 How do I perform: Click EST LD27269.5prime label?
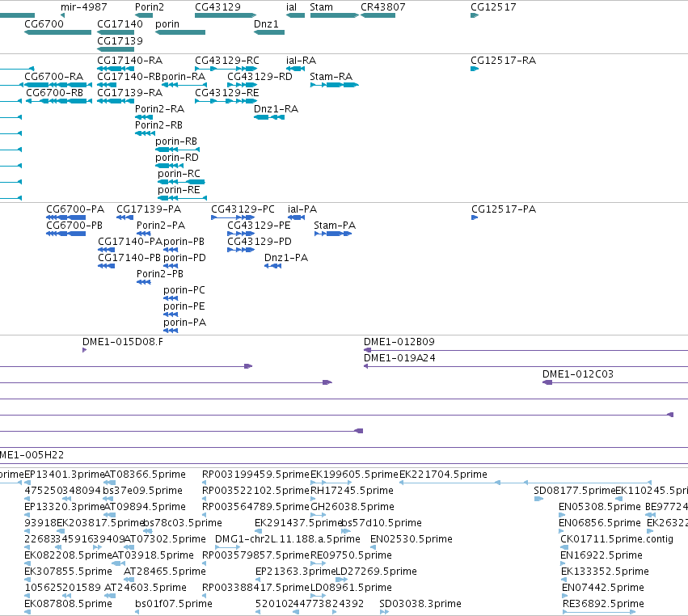click(x=376, y=572)
